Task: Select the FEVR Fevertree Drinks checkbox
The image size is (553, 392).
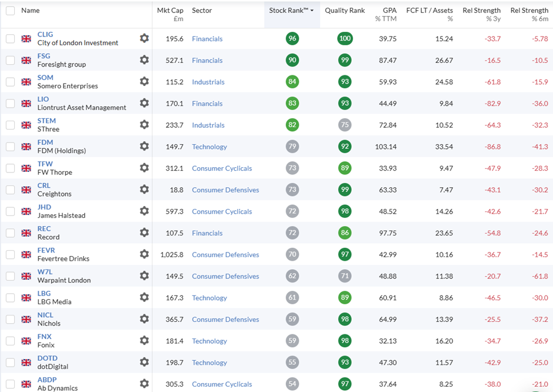Action: [10, 254]
